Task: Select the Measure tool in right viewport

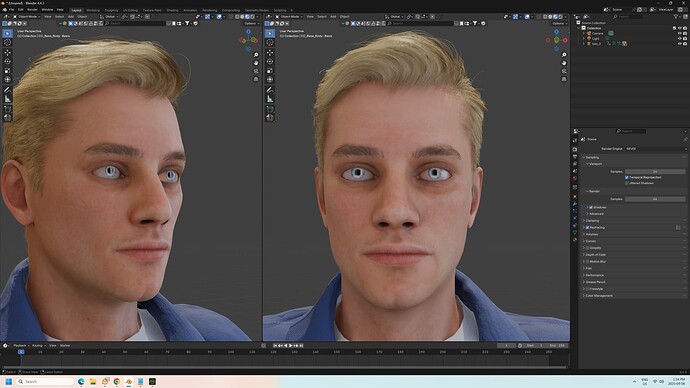Action: 270,99
